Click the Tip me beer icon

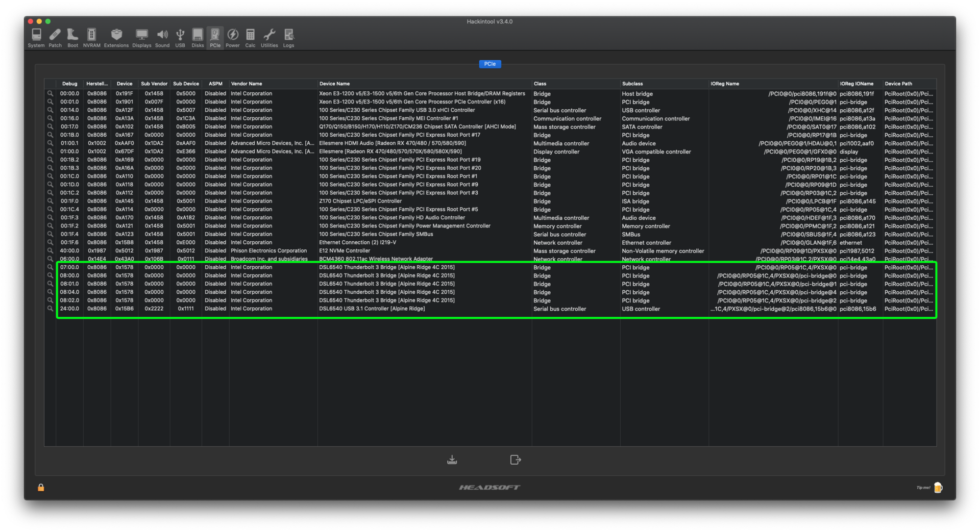(938, 488)
